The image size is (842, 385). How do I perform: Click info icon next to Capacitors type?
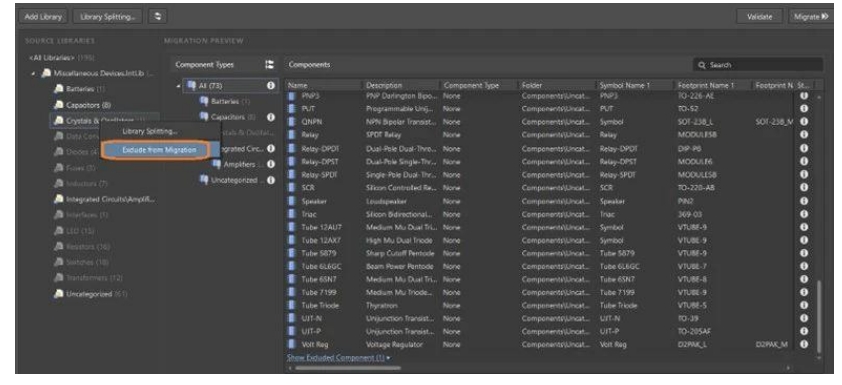pos(271,117)
